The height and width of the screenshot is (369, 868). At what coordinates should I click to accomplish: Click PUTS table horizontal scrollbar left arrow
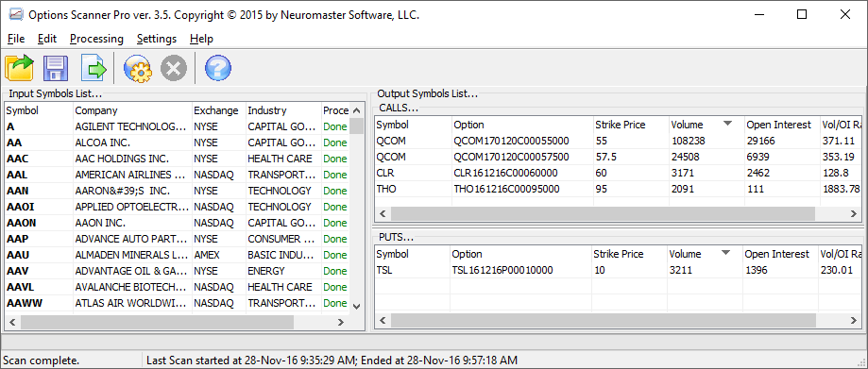[x=383, y=321]
